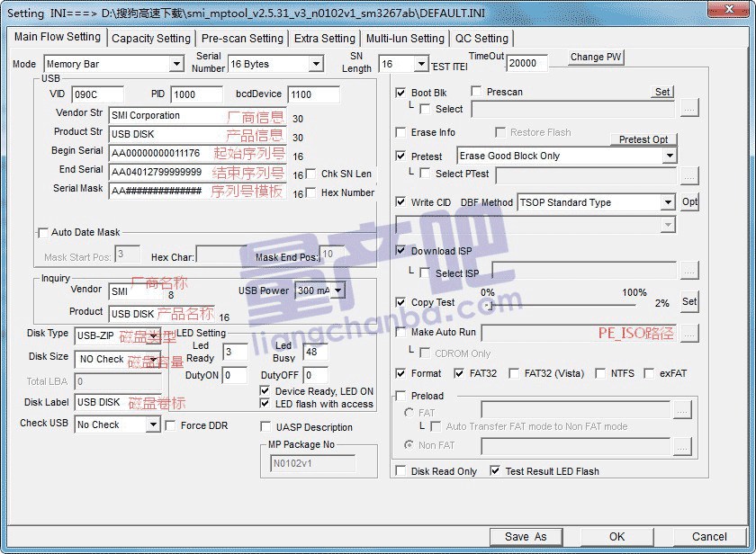Uncheck the Boot Blk checkbox
Image resolution: width=756 pixels, height=554 pixels.
(400, 93)
